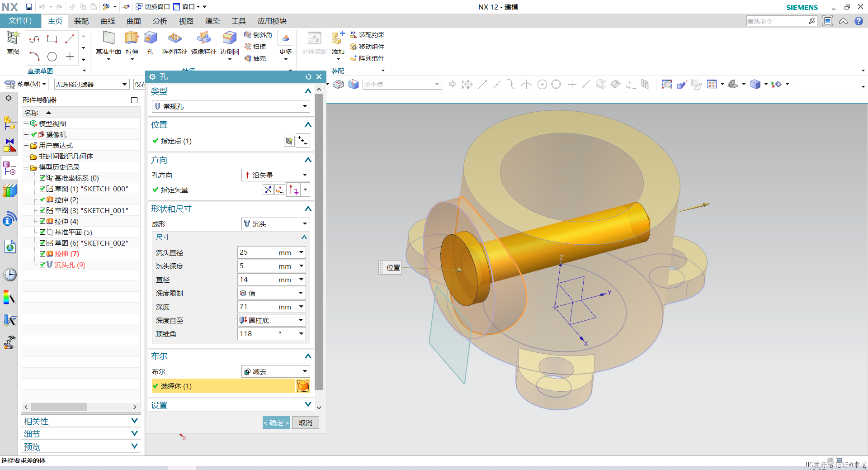Click Pattern Component (阵列组件)
This screenshot has height=470, width=868.
pyautogui.click(x=367, y=58)
